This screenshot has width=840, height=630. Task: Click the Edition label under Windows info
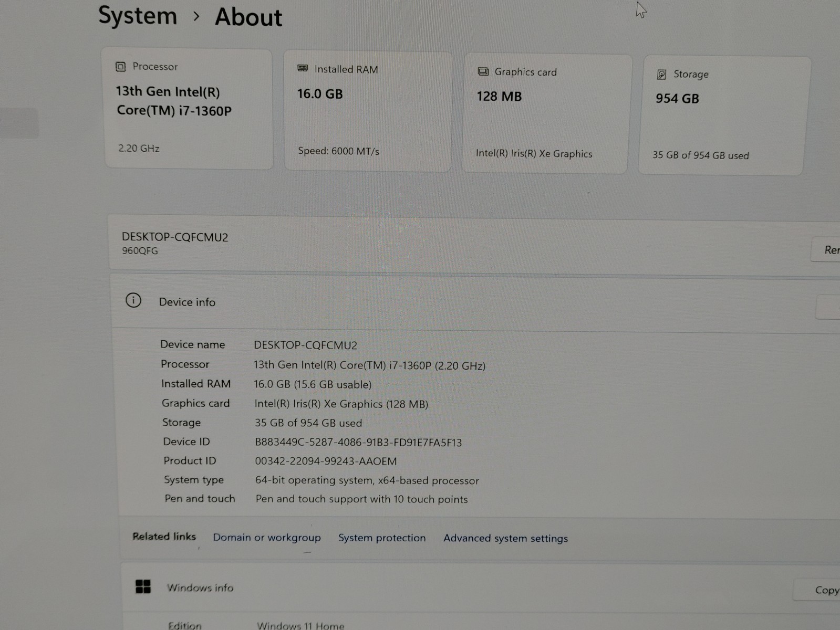coord(184,625)
